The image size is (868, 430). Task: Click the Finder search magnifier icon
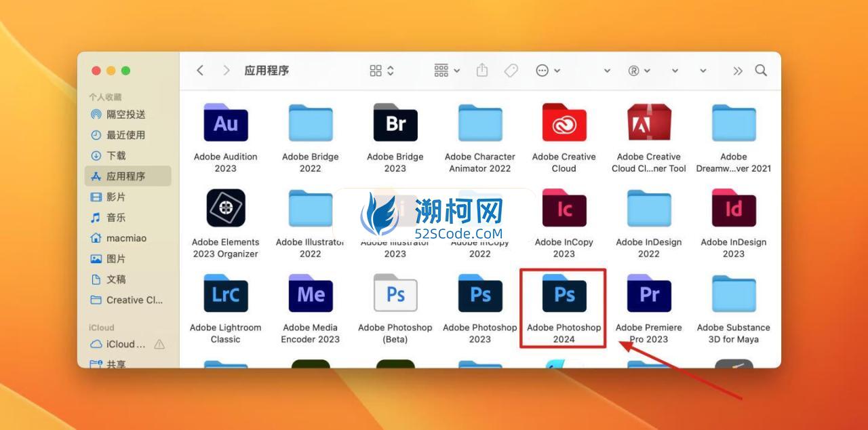click(x=761, y=71)
